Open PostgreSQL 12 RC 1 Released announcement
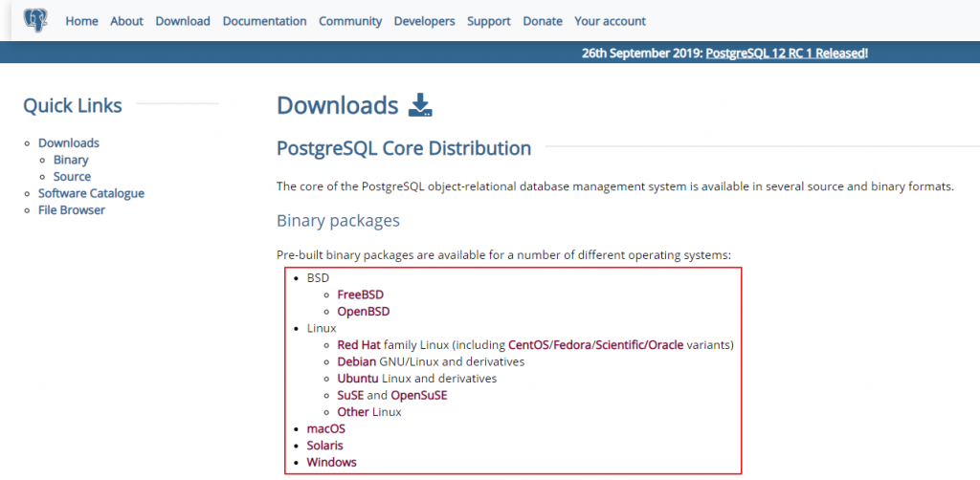 click(785, 54)
